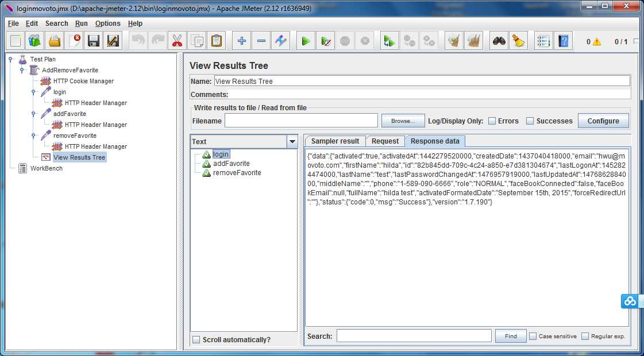Click the grayed Stop test icon
644x356 pixels.
345,41
